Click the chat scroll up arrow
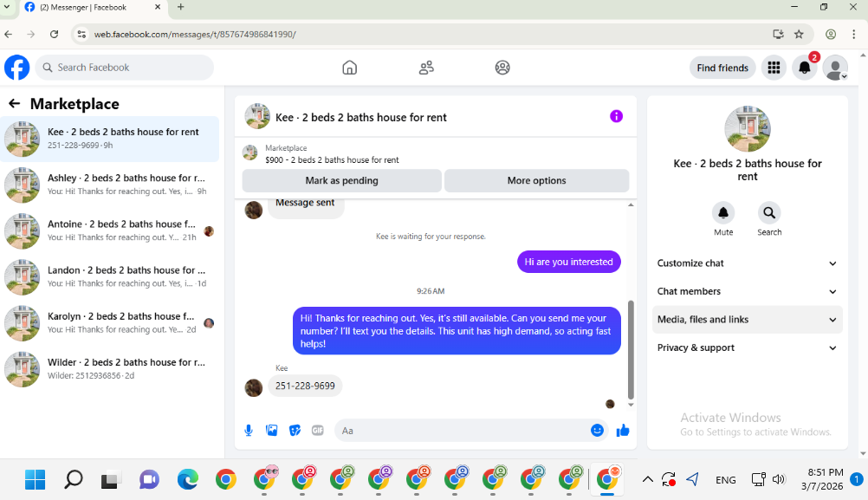The image size is (868, 500). tap(631, 205)
